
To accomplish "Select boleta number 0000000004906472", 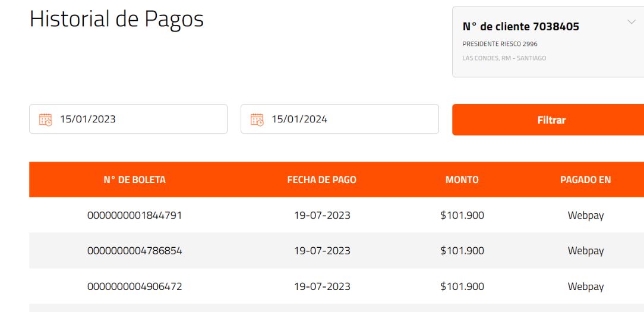I will (135, 286).
